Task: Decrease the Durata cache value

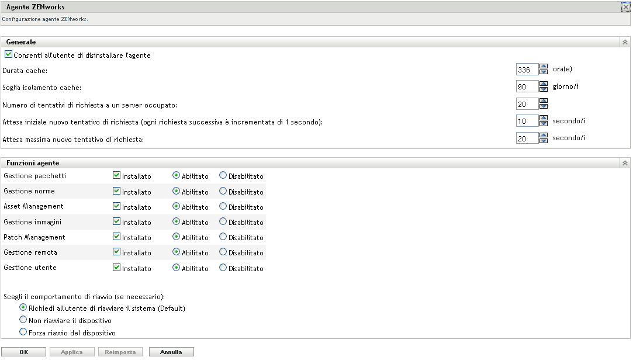Action: tap(544, 72)
